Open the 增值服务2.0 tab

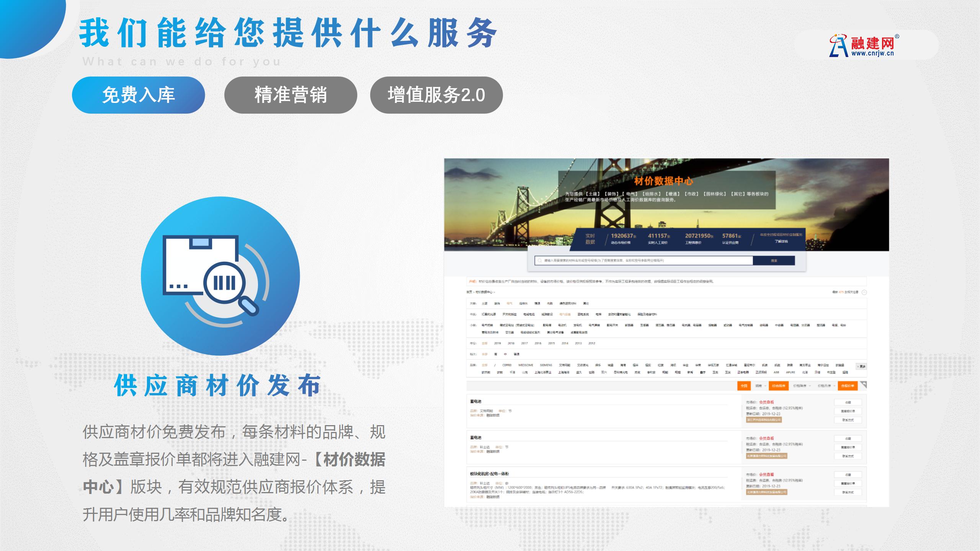(436, 95)
